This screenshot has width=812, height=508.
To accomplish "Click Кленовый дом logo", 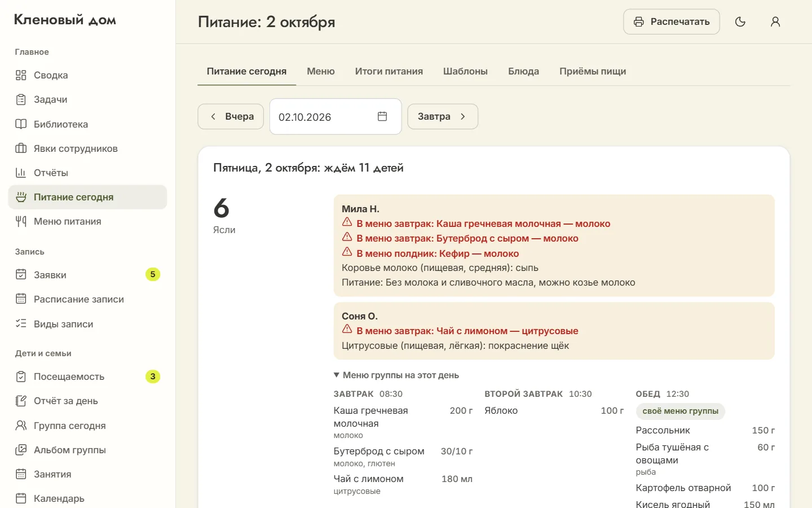I will (65, 20).
